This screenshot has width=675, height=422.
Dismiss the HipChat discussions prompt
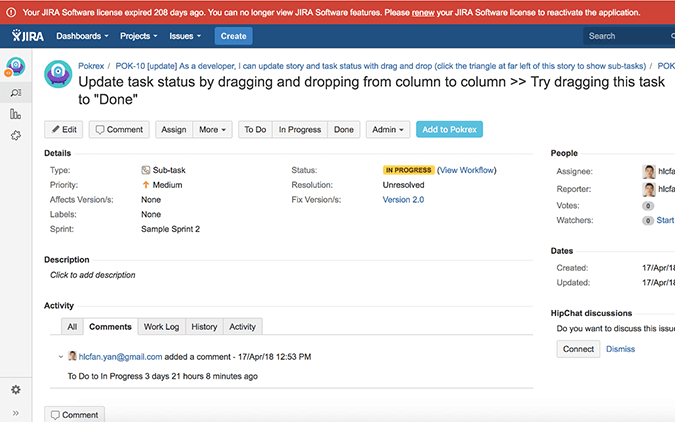coord(620,349)
